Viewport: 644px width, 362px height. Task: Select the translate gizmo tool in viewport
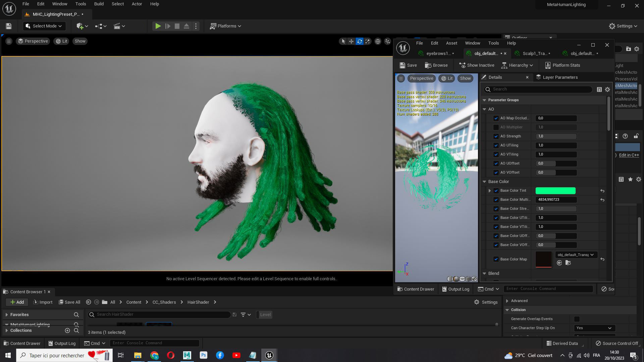click(351, 41)
